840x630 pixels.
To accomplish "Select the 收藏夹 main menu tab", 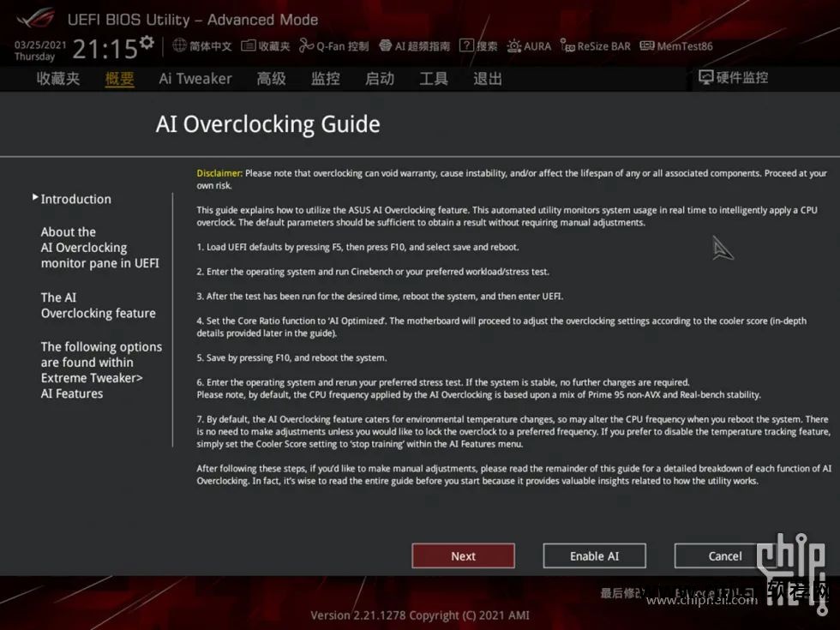I will tap(58, 79).
